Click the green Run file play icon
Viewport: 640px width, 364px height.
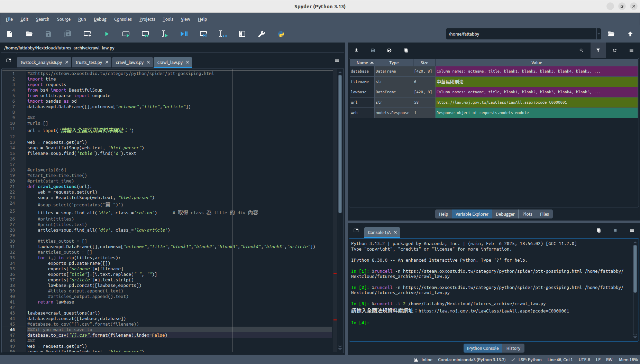coord(107,34)
